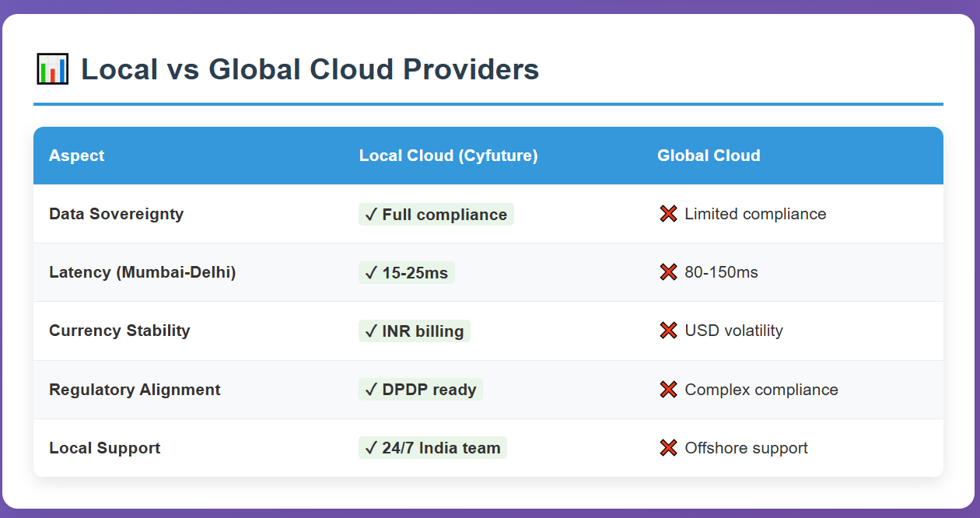
Task: Click the green INR billing badge
Action: 415,331
